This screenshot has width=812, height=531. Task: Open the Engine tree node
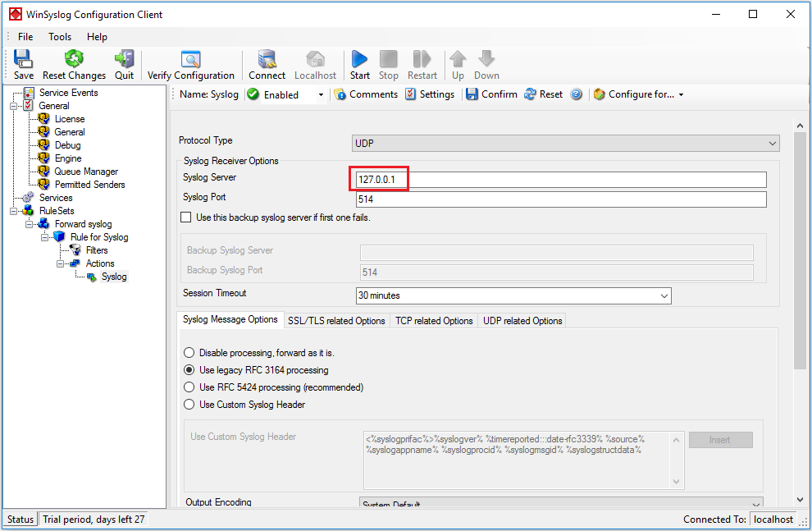click(x=68, y=158)
